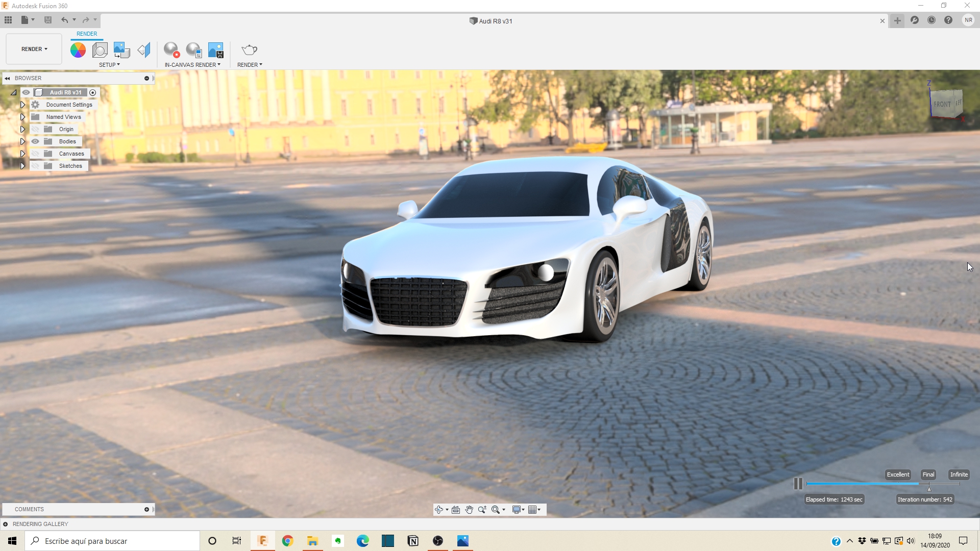Open In-canvas Render Settings icon
This screenshot has height=551, width=980.
194,50
